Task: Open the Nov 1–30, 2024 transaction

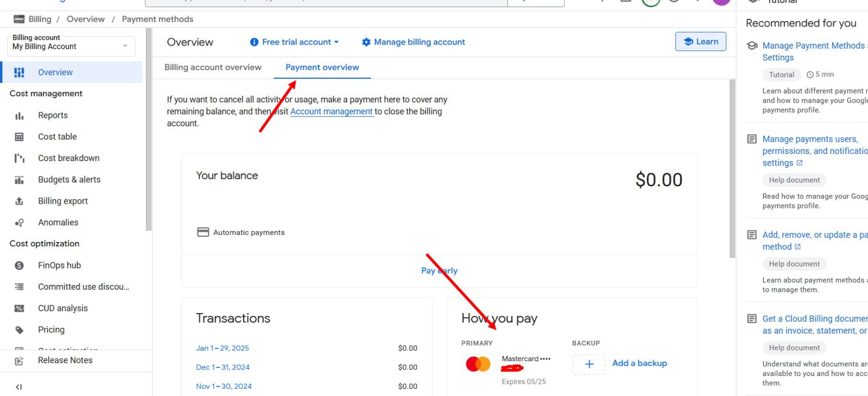Action: coord(224,386)
